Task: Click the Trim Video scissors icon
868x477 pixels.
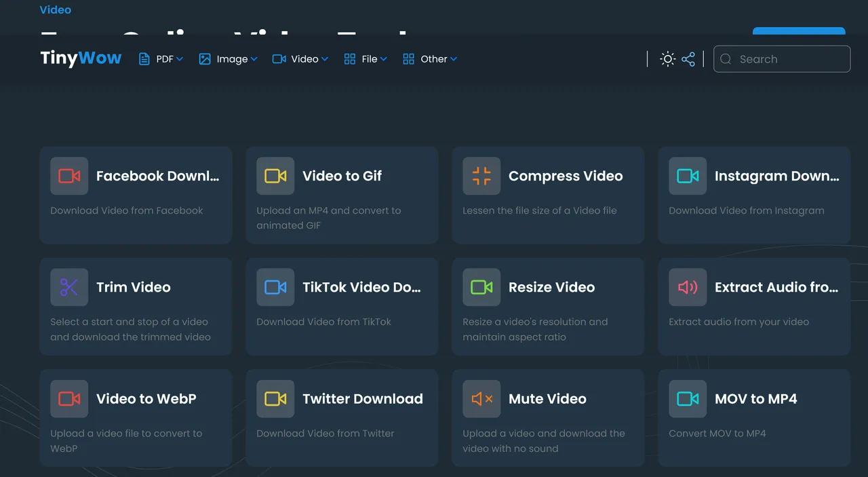Action: coord(69,288)
